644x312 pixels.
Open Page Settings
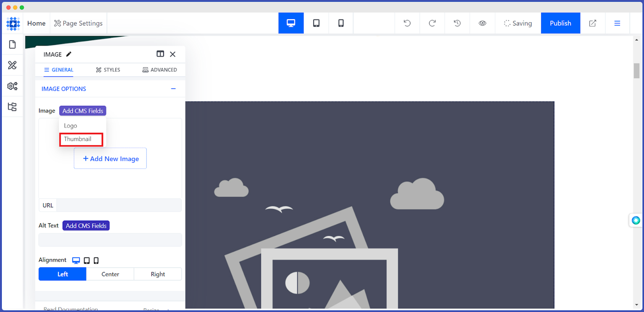pos(78,23)
